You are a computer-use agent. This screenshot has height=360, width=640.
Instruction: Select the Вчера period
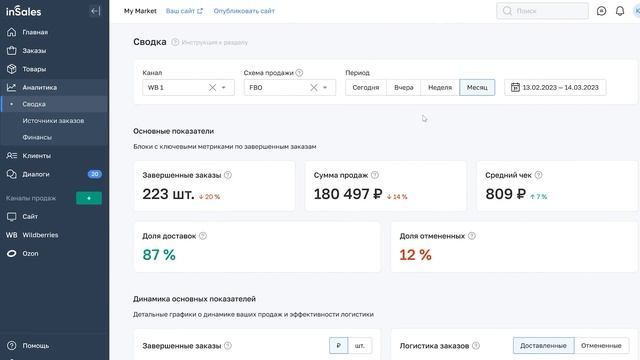click(404, 87)
